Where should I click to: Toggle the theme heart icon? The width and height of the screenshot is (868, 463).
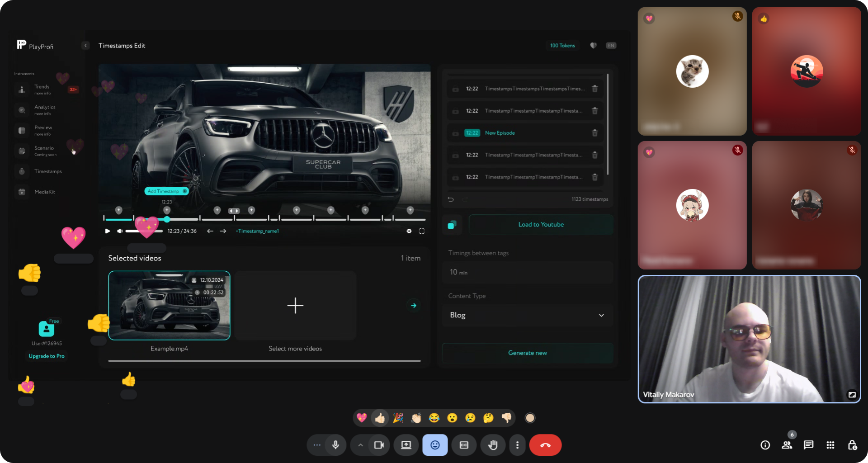tap(593, 45)
